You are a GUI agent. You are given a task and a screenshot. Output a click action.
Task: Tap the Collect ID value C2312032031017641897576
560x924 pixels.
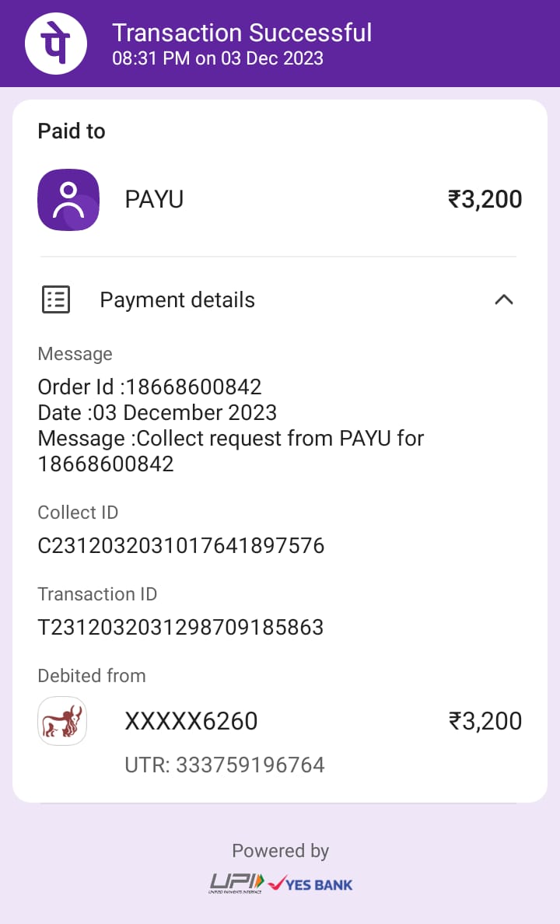[x=180, y=546]
